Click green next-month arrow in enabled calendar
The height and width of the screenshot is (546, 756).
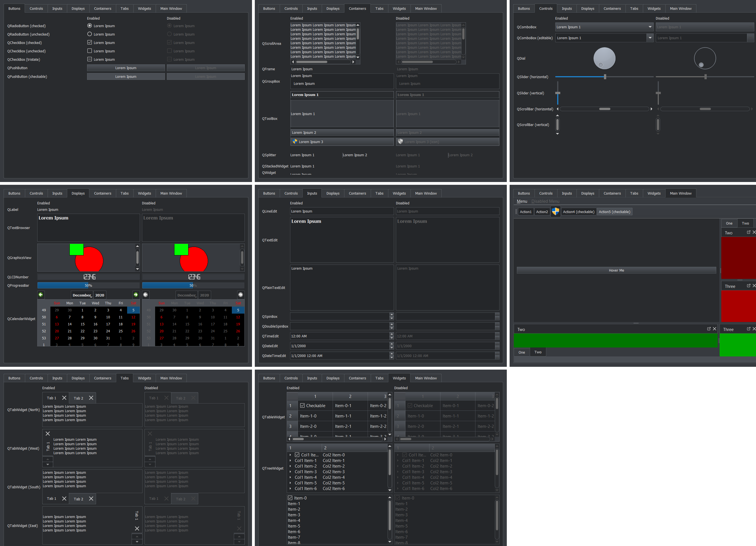point(136,295)
